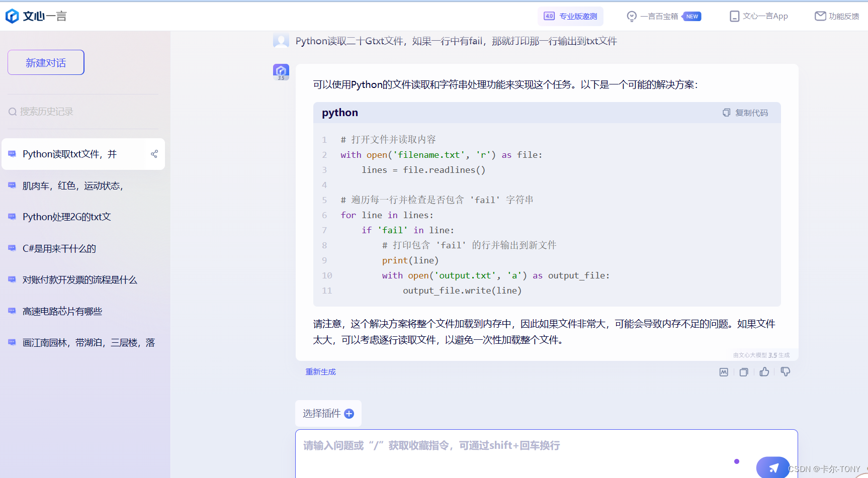Click chat icon beside 画江南园林 conversation

pos(12,342)
